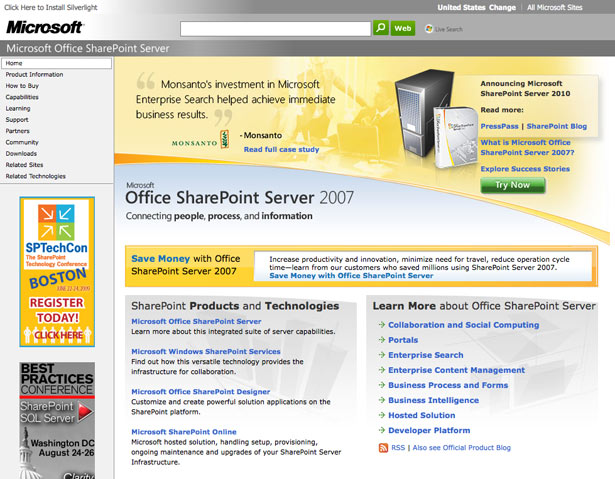Viewport: 615px width, 479px height.
Task: Click the green Try Now button
Action: 513,185
